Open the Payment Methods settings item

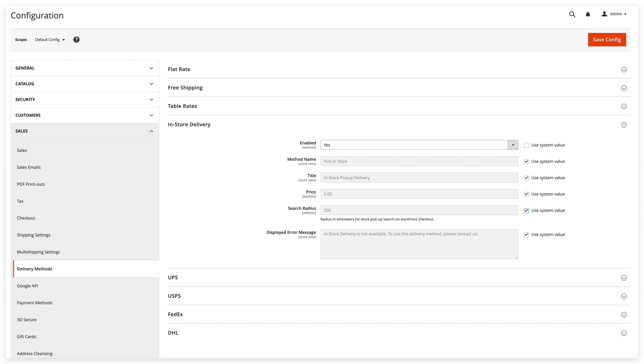click(x=34, y=303)
